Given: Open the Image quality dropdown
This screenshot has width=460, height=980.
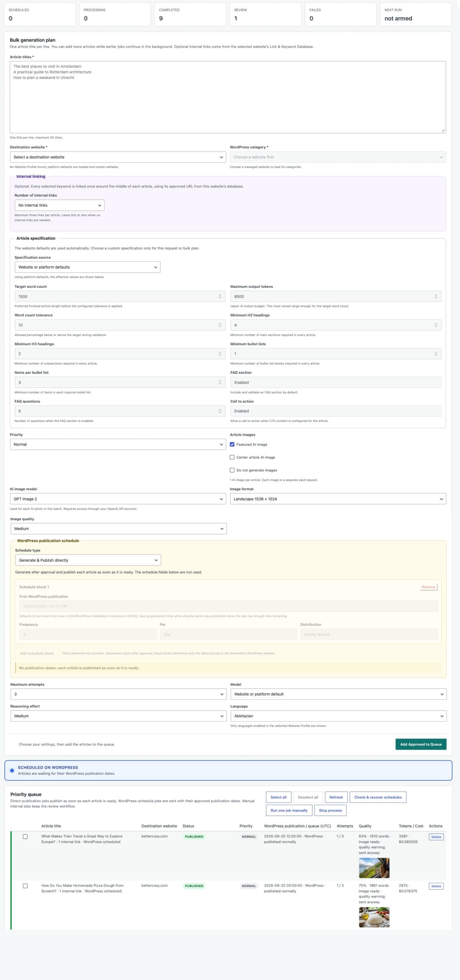Looking at the screenshot, I should [119, 529].
